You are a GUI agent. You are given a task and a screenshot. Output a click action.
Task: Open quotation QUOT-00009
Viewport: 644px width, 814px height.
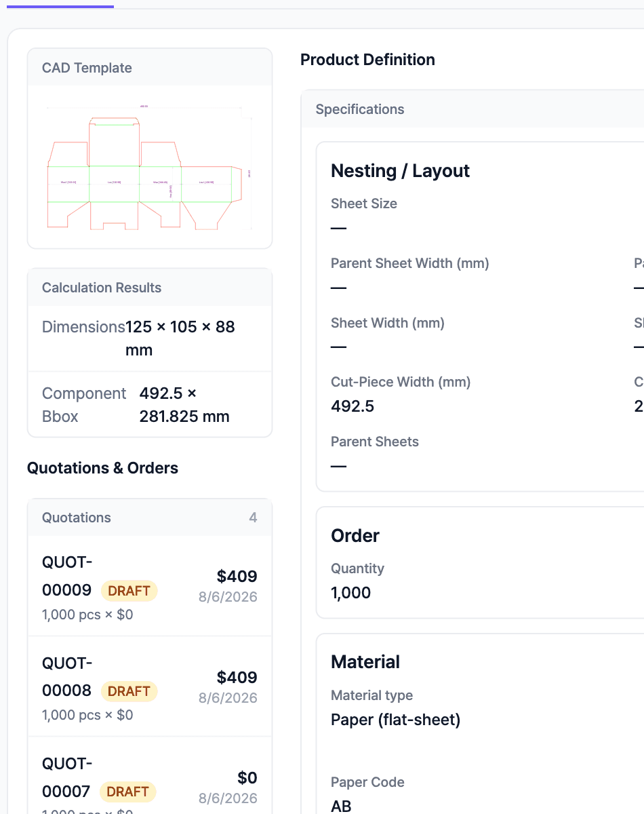coord(150,586)
